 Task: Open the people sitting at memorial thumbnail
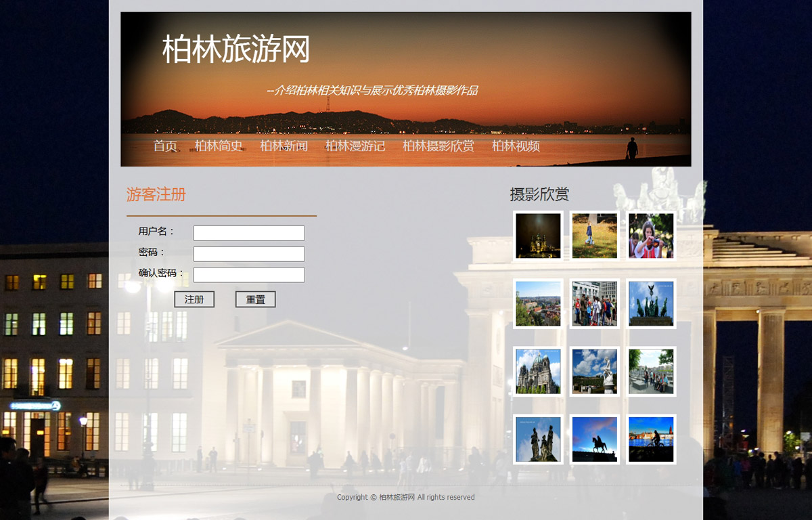pos(651,371)
